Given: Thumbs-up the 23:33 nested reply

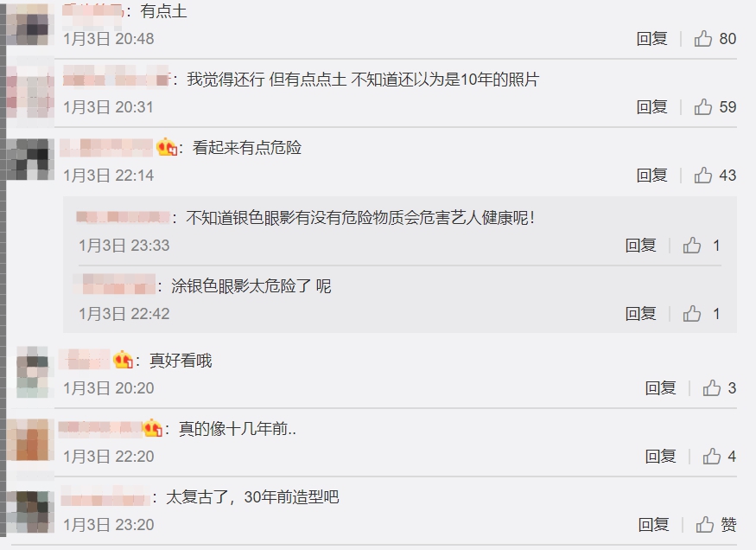Looking at the screenshot, I should (692, 245).
